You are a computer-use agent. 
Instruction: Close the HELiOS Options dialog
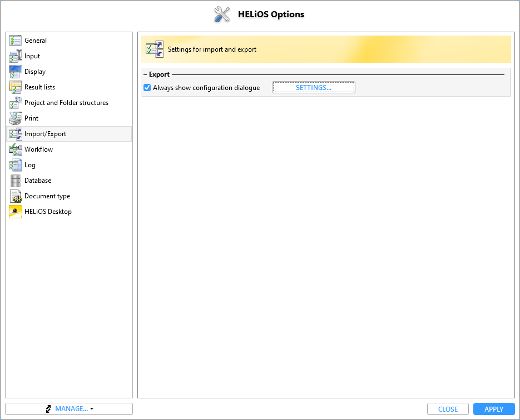tap(448, 409)
